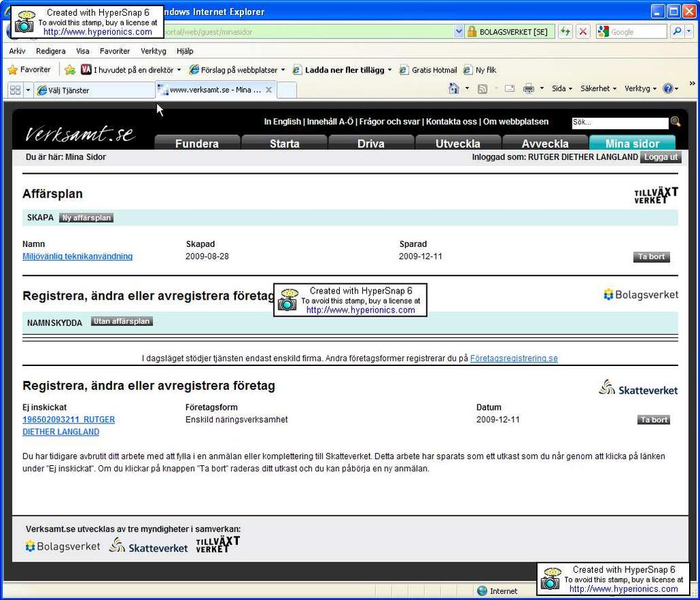Switch language with In English link

click(282, 122)
